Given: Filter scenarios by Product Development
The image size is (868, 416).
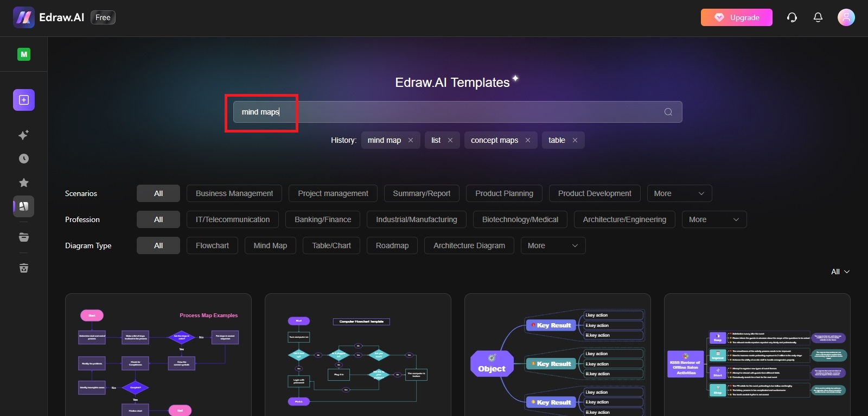Looking at the screenshot, I should click(595, 193).
